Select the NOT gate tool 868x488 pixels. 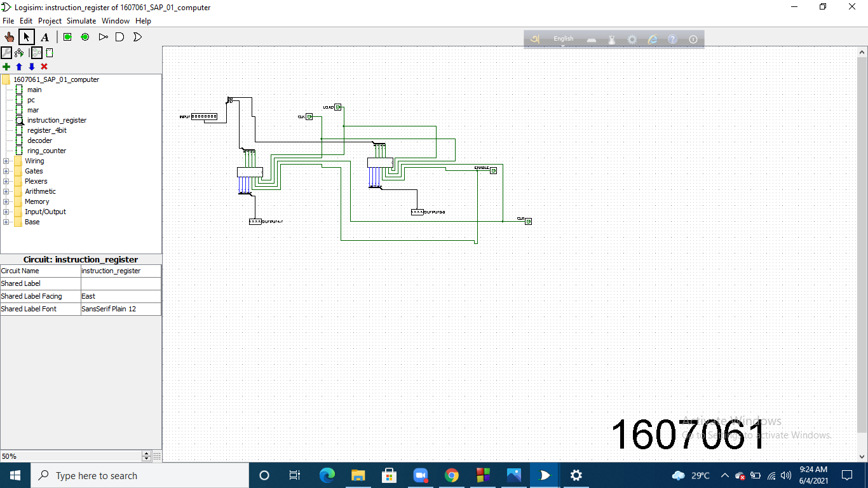tap(103, 37)
